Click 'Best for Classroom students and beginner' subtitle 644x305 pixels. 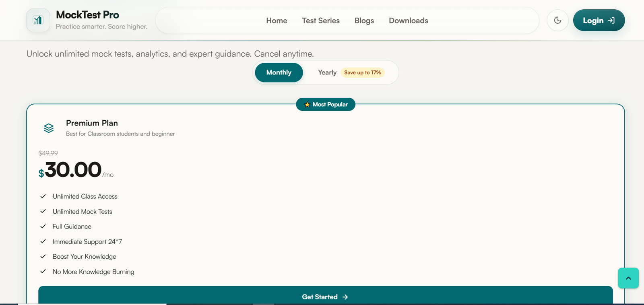[120, 134]
